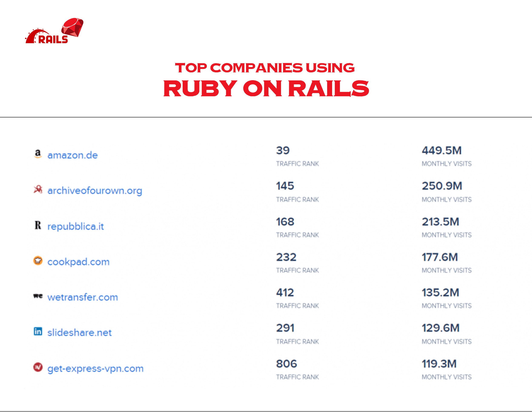Viewport: 532px width, 413px height.
Task: Open the archiveofourown.org link
Action: (95, 191)
